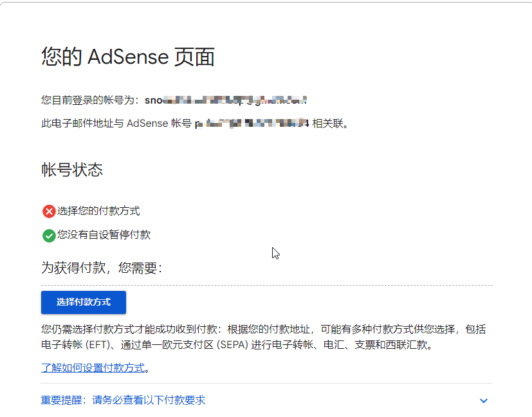This screenshot has width=532, height=417.
Task: Click the 选择您的付款方式 status text
Action: 98,210
